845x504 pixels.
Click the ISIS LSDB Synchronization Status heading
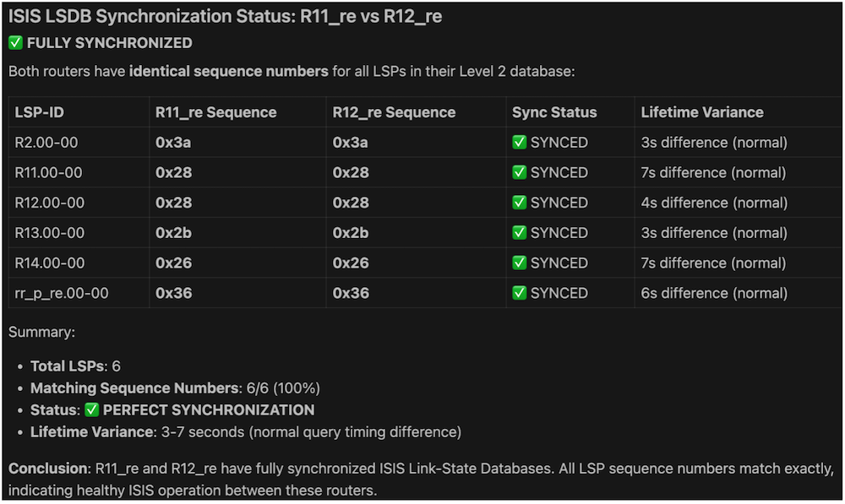click(226, 17)
